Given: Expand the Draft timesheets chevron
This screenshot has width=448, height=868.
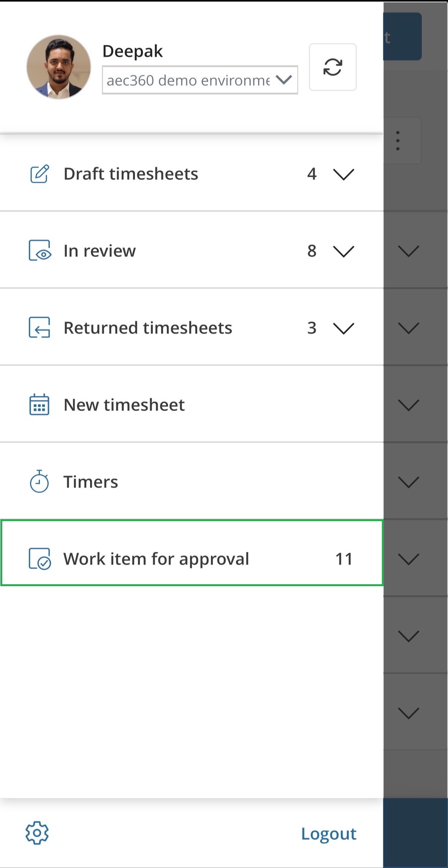Looking at the screenshot, I should (x=344, y=174).
